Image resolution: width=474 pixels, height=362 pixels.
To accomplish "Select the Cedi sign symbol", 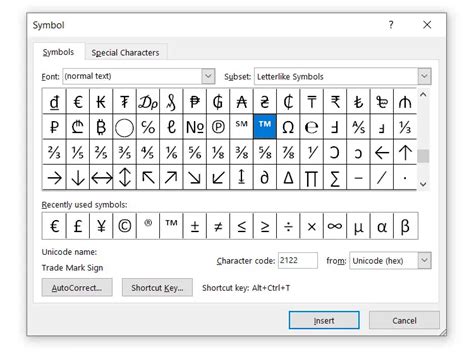I will coord(288,101).
